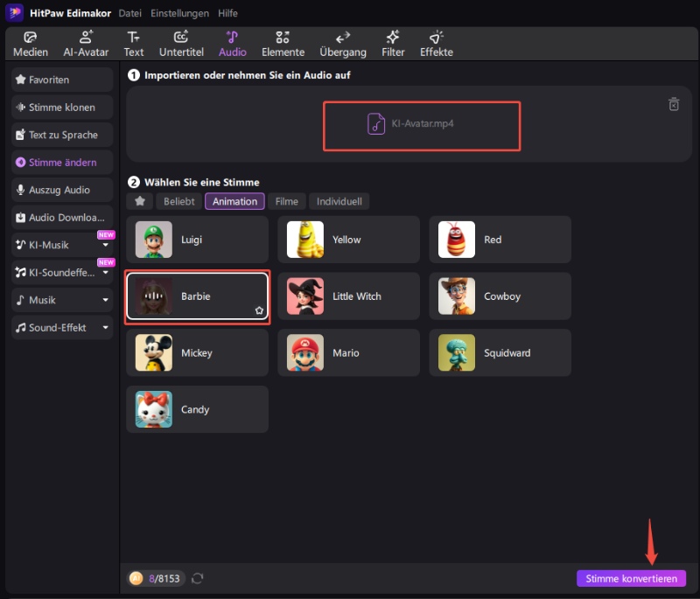Click the Stimme konvertieren button
This screenshot has height=599, width=700.
point(631,578)
